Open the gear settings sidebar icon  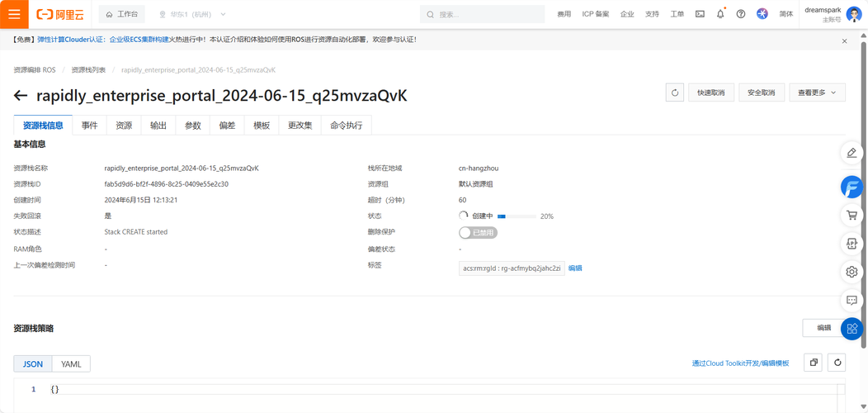click(852, 272)
